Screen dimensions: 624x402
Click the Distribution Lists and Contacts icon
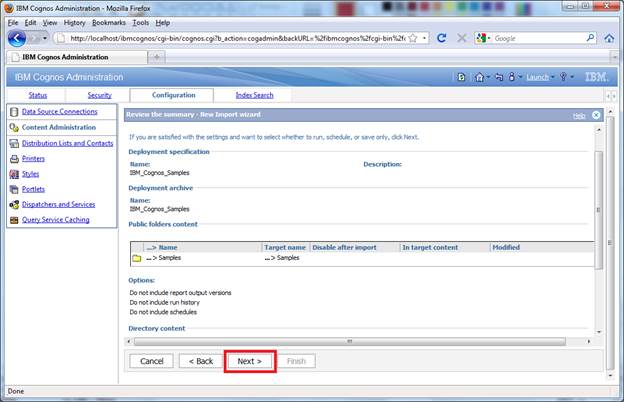click(14, 143)
